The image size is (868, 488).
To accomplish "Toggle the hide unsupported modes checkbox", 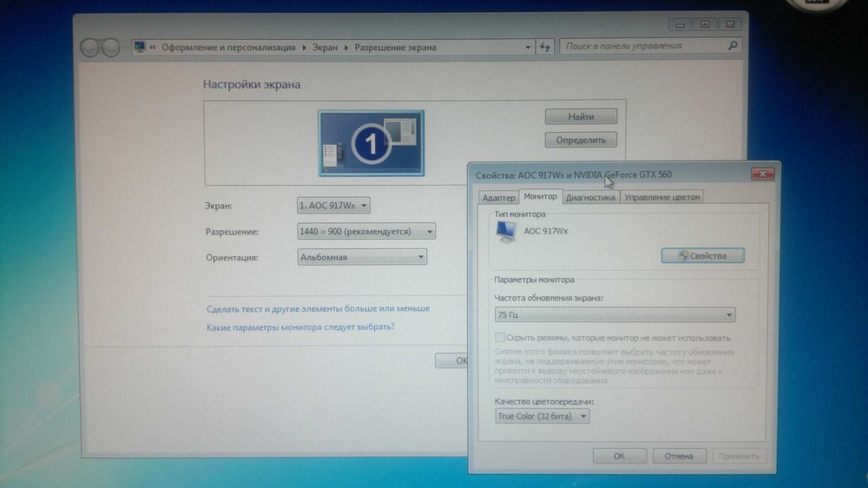I will coord(499,337).
